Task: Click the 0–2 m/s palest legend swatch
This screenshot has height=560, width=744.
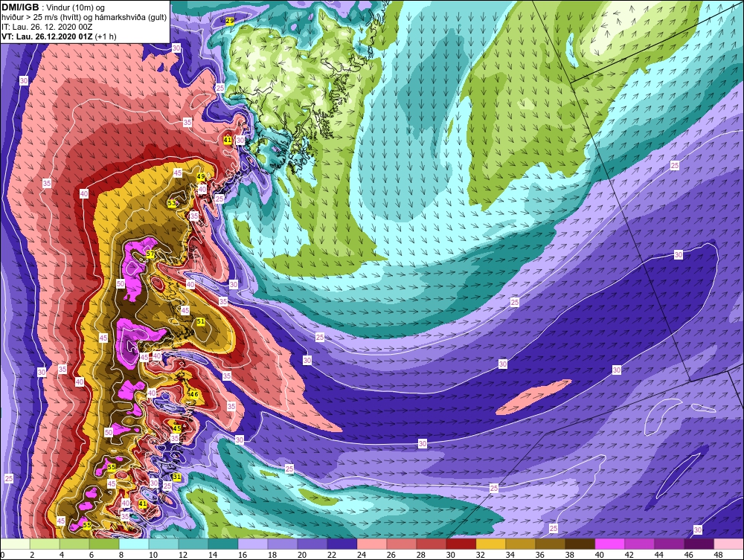Action: (x=15, y=544)
